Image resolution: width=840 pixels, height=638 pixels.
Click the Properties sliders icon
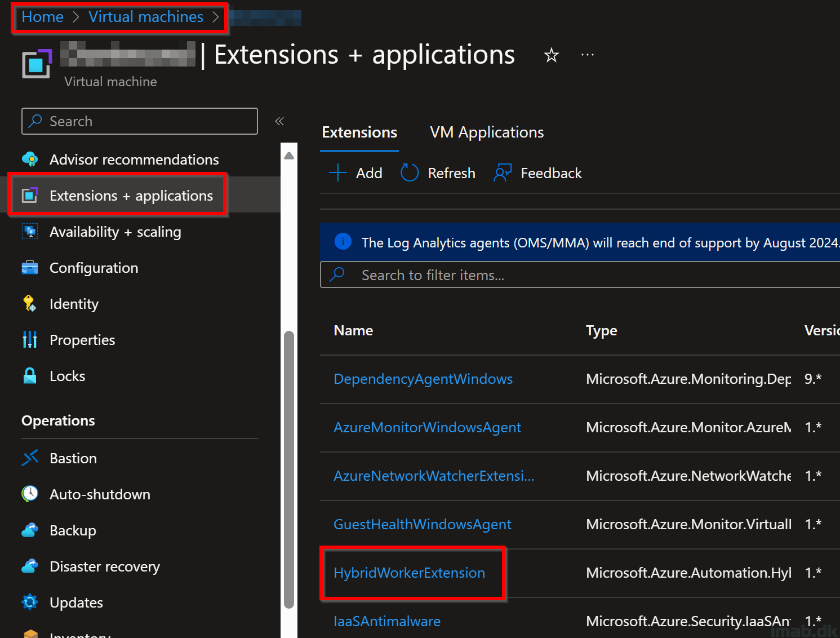coord(30,340)
